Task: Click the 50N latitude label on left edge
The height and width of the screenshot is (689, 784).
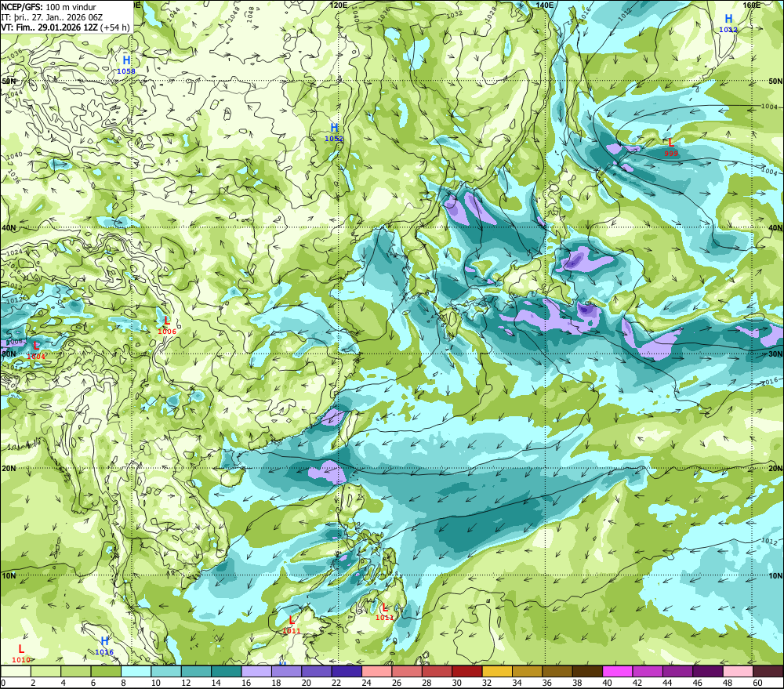Action: click(x=9, y=81)
